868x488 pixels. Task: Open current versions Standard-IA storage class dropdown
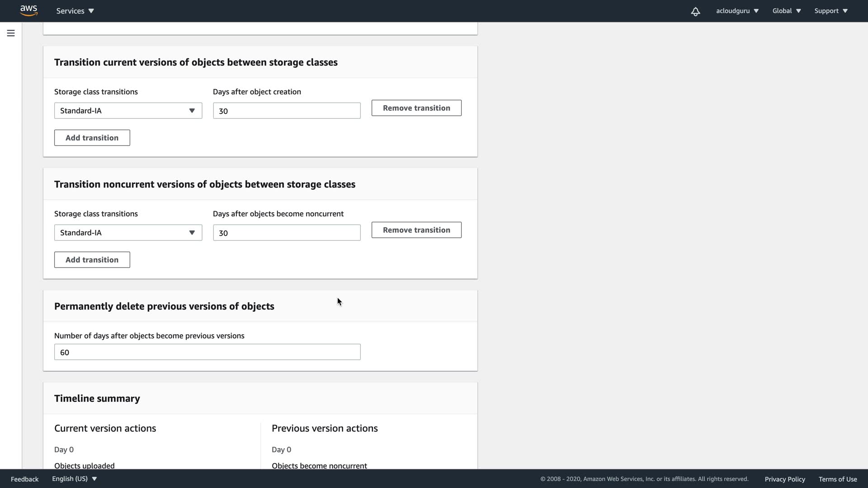coord(128,111)
